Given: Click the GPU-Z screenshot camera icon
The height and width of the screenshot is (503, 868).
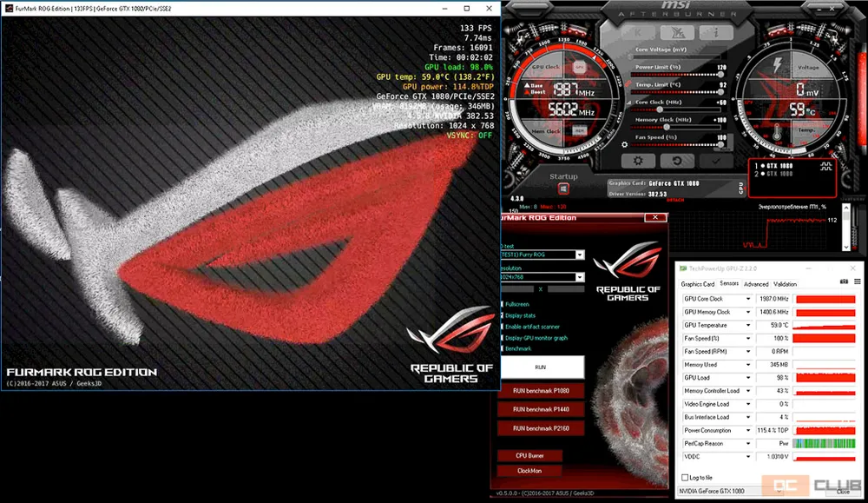Looking at the screenshot, I should coord(844,283).
